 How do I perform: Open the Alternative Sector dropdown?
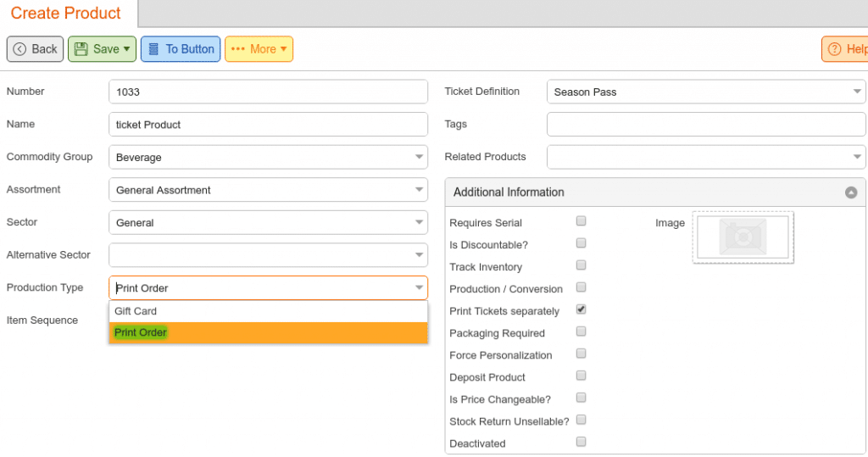tap(268, 255)
